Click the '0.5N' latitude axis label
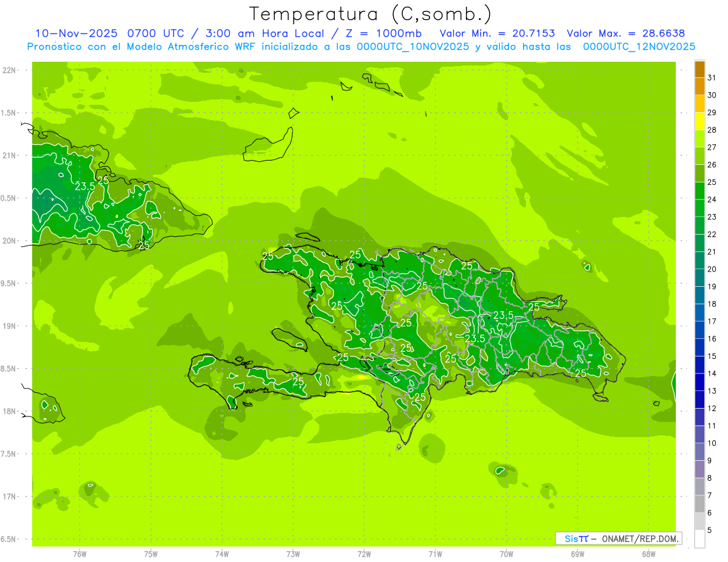728x562 pixels. [9, 198]
